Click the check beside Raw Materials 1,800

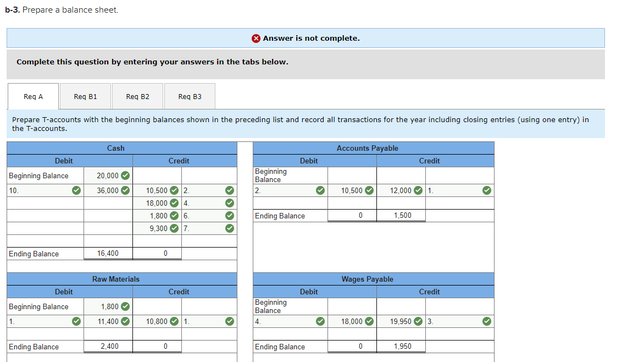pyautogui.click(x=125, y=306)
